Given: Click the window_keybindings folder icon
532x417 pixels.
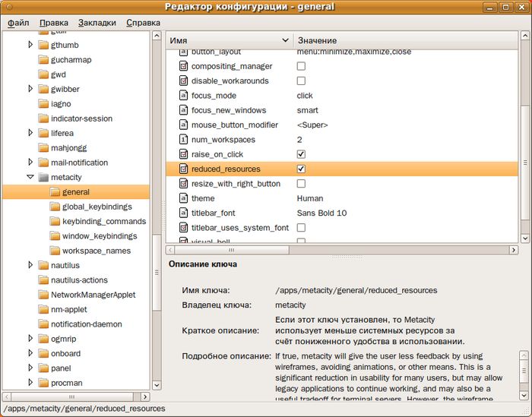Looking at the screenshot, I should coord(55,236).
